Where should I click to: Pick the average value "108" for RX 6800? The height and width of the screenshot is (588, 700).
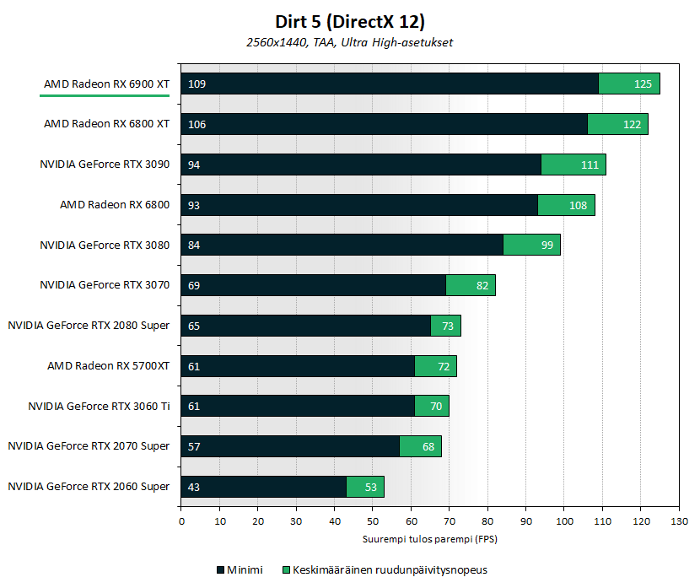click(578, 205)
